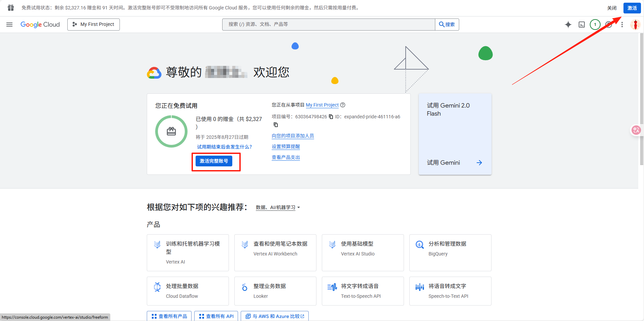Open Speech-to-Text API card
The image size is (644, 321).
[450, 291]
